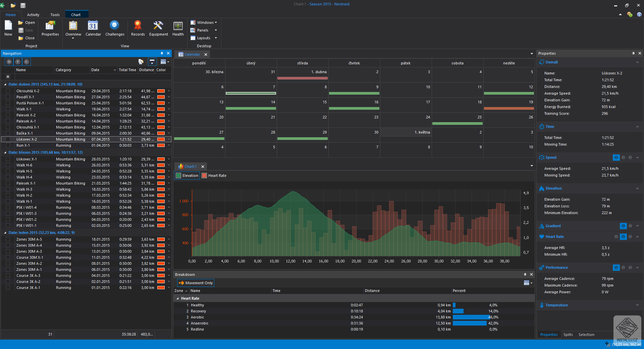644x349 pixels.
Task: Select Speed display mode 1 in Properties
Action: [616, 157]
